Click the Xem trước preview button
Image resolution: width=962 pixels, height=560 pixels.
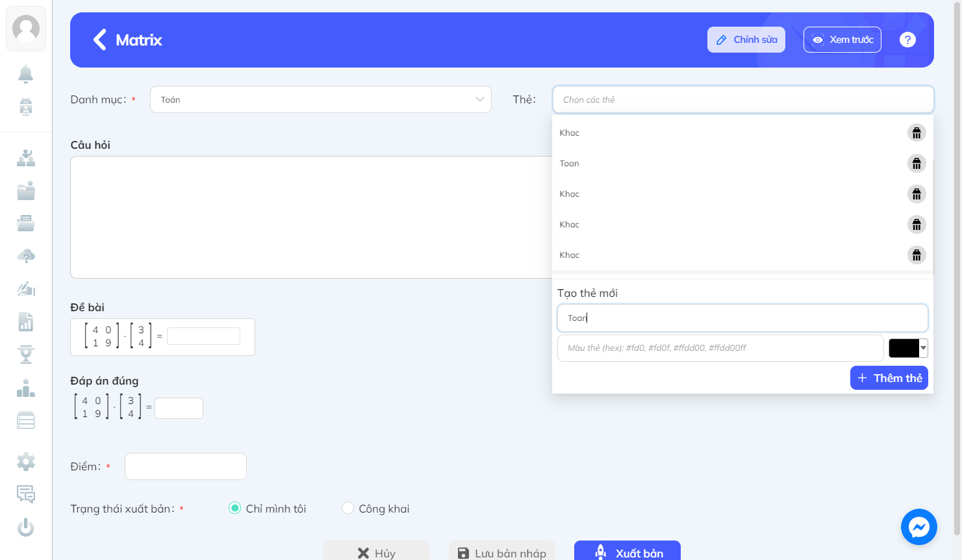[842, 40]
